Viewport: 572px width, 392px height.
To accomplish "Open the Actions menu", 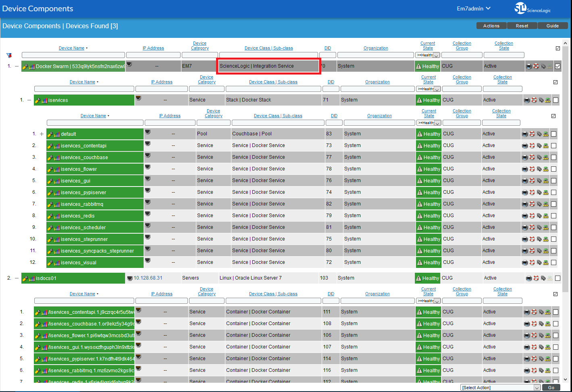I will coord(491,26).
